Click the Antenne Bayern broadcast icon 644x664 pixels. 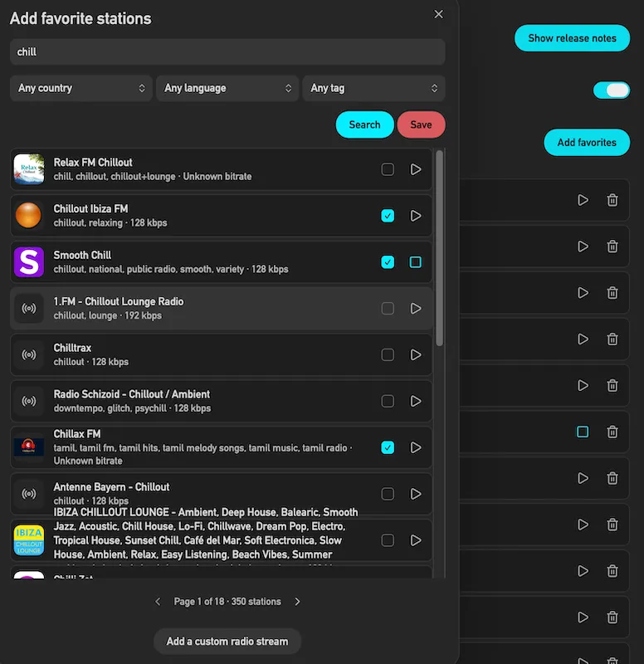29,494
